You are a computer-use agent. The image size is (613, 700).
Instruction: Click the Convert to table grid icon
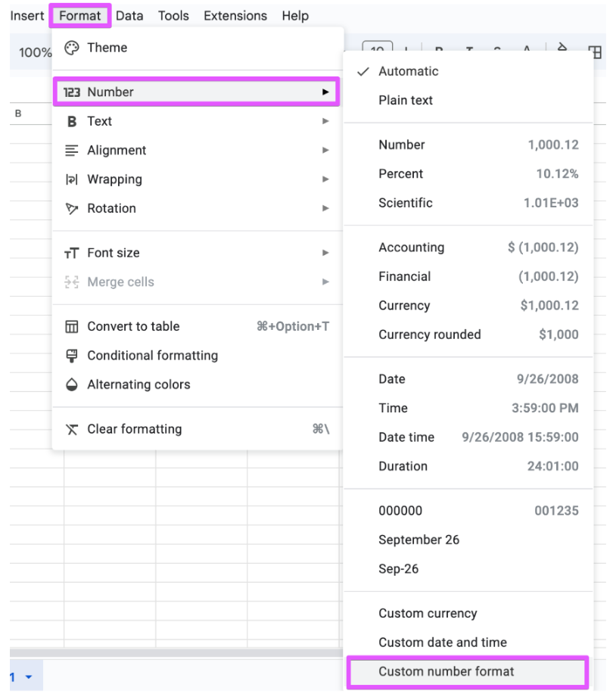pyautogui.click(x=72, y=327)
